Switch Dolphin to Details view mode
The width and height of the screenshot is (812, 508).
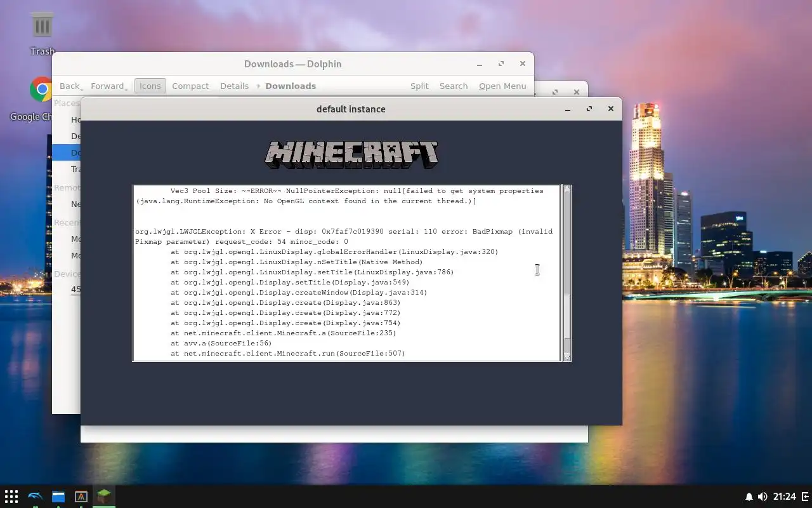234,86
